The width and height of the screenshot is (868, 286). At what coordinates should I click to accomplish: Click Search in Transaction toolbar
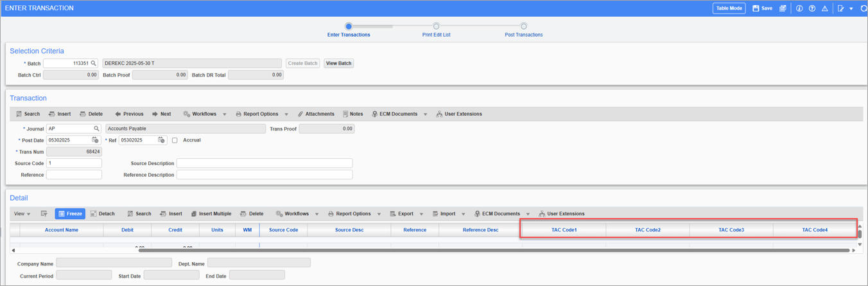pos(28,114)
